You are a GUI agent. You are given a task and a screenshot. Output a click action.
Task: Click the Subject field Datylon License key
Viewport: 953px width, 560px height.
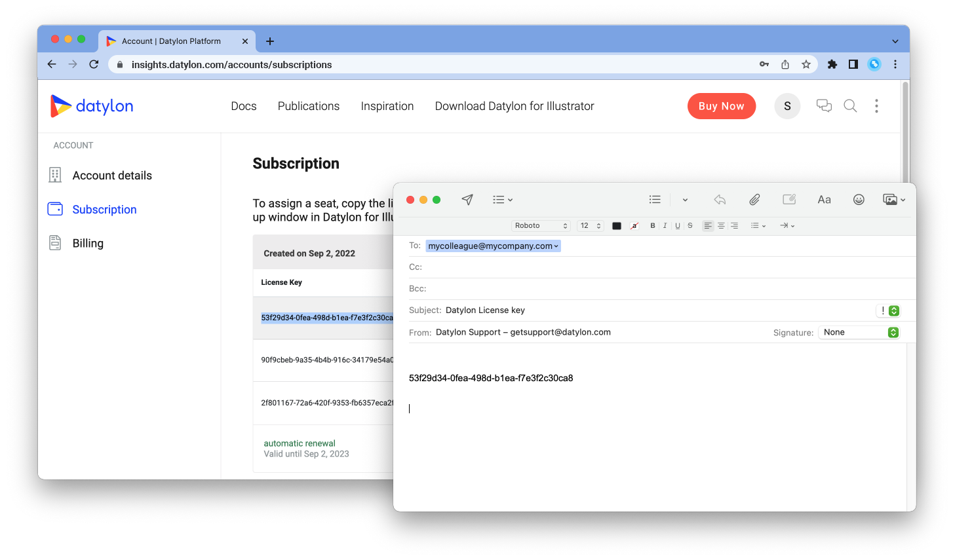click(x=485, y=310)
